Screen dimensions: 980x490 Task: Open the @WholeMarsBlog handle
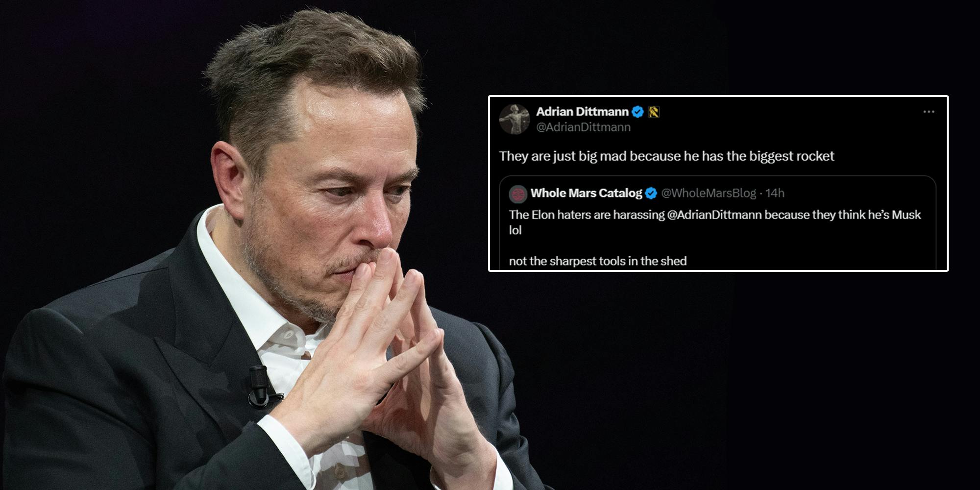point(709,193)
